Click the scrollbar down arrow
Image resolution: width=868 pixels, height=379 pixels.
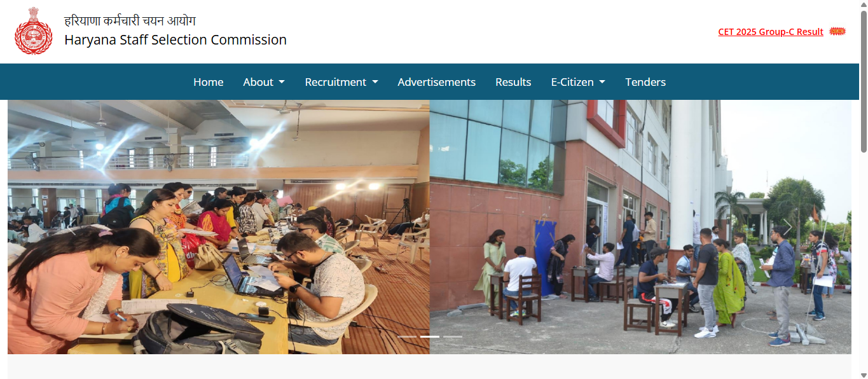point(863,374)
